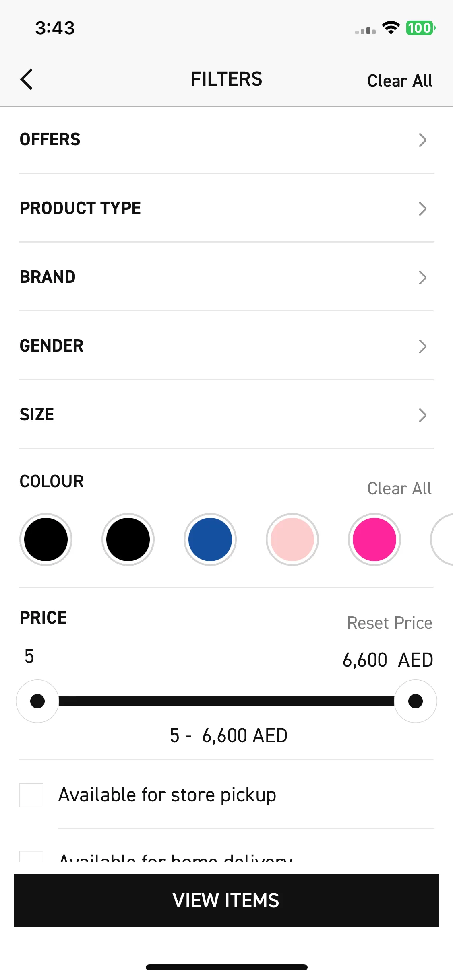Choose the hot pink colour swatch

coord(374,539)
